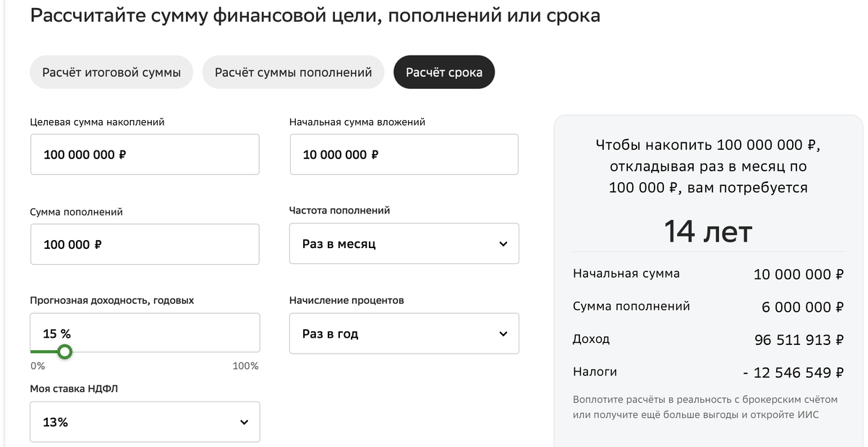
Task: Click the Сумма пополнений input field
Action: tap(145, 244)
